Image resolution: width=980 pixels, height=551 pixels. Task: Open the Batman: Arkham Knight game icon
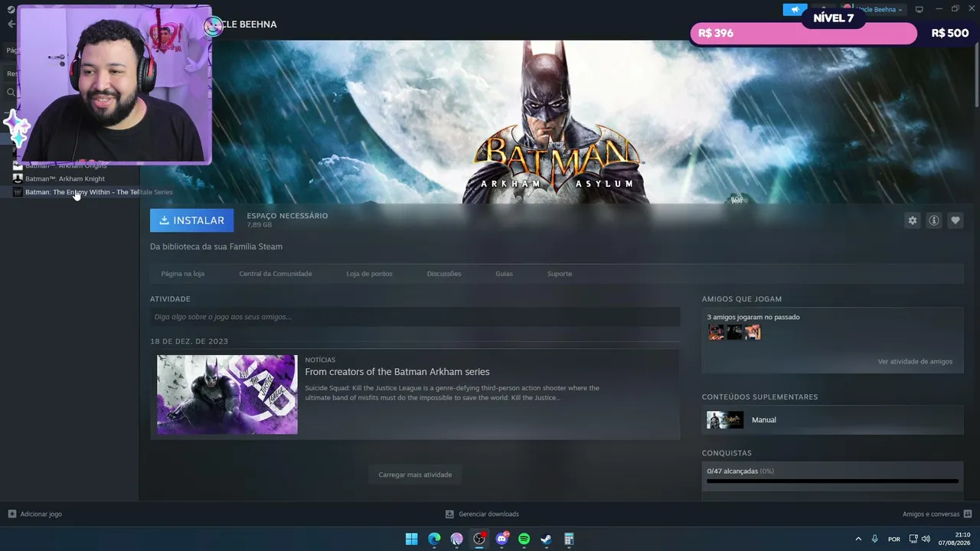[x=18, y=178]
